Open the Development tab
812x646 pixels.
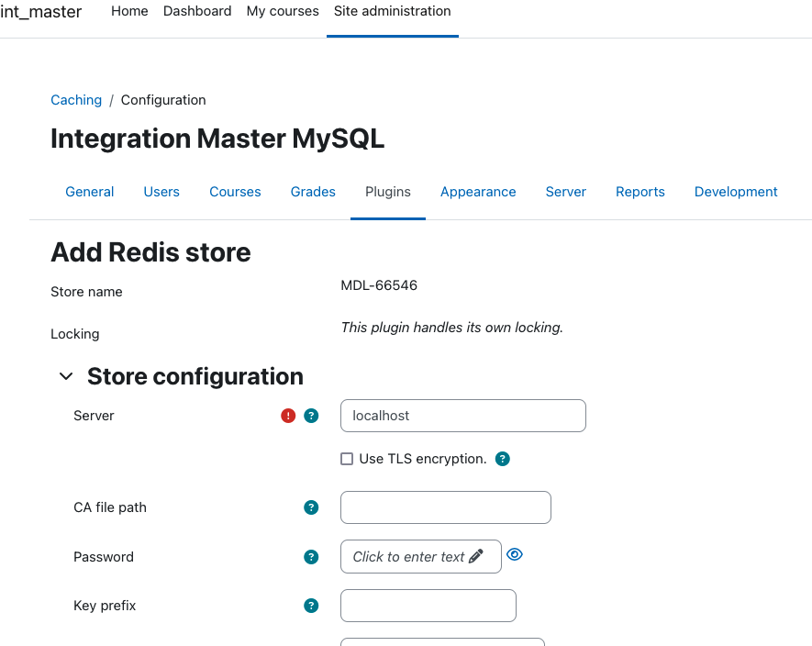[x=736, y=192]
